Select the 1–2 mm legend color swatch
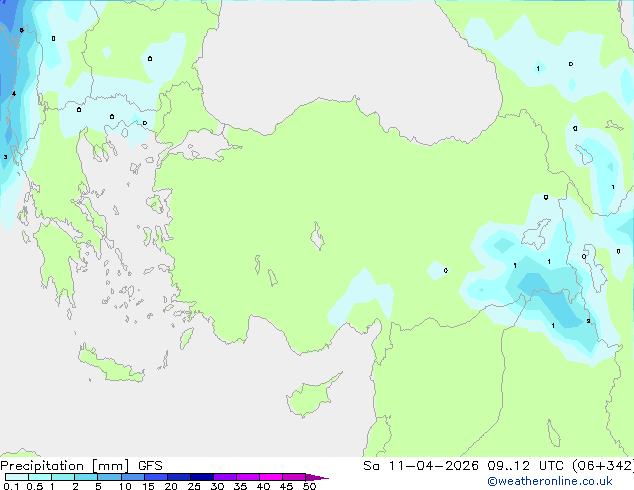Image resolution: width=634 pixels, height=490 pixels. coord(63,477)
